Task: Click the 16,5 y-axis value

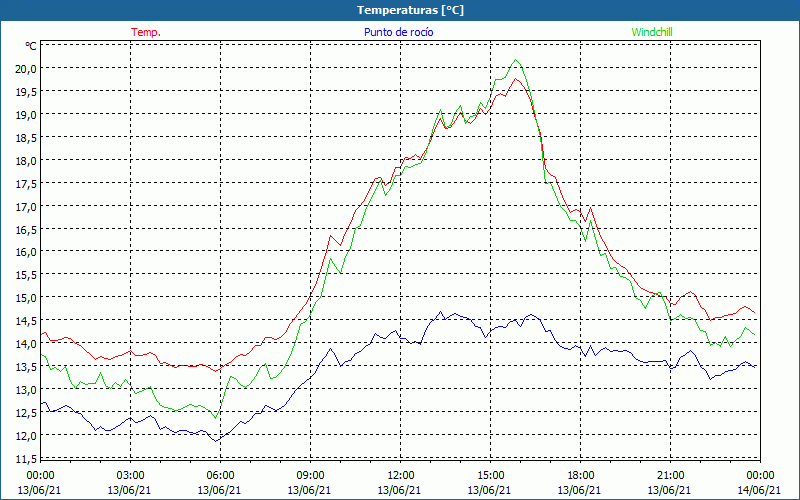Action: click(26, 230)
